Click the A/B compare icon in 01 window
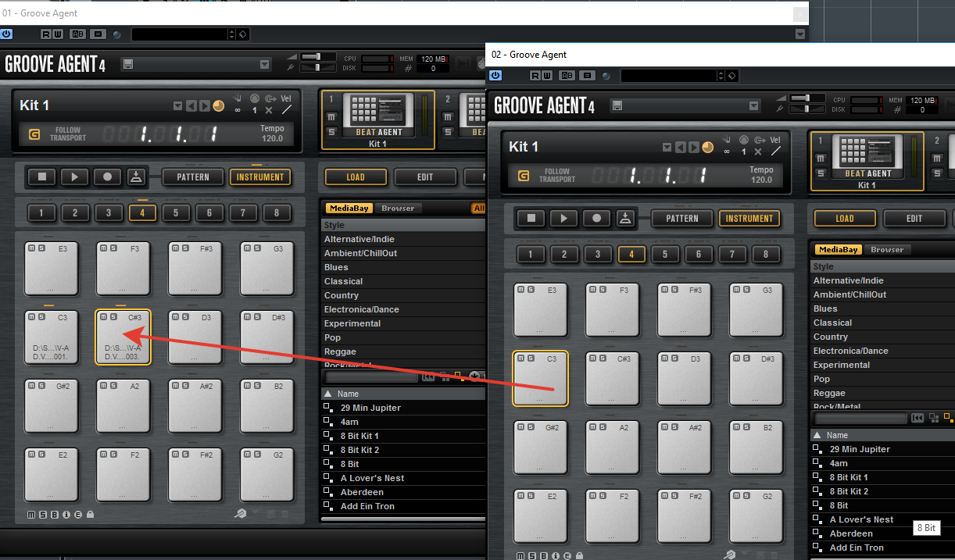 78,34
